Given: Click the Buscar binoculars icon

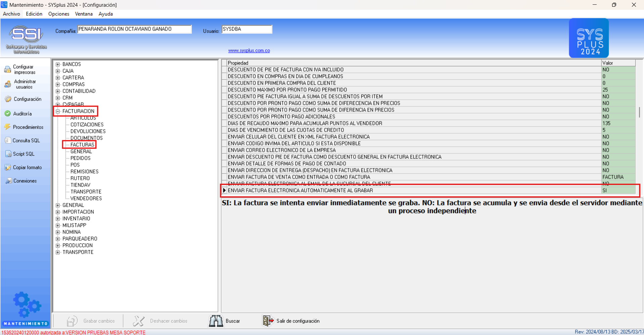Looking at the screenshot, I should [x=216, y=321].
